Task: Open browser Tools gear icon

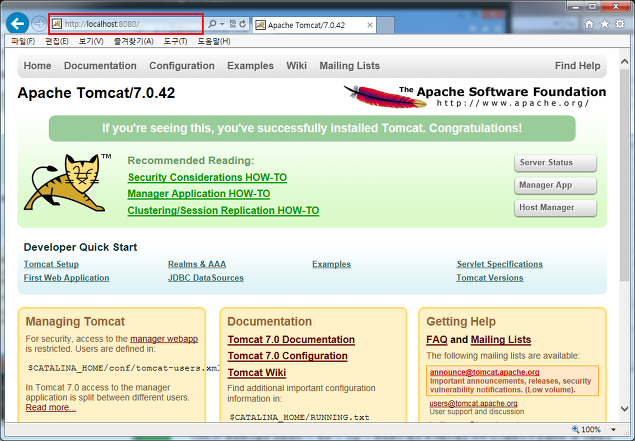Action: point(620,24)
